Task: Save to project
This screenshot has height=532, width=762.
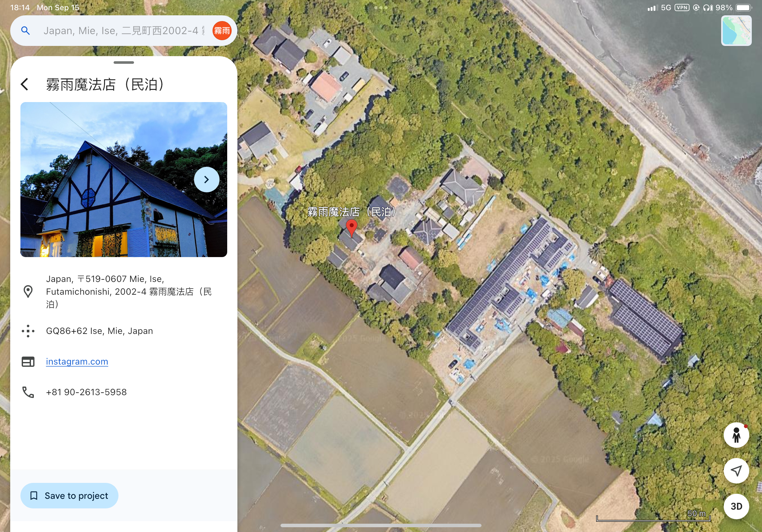Action: pyautogui.click(x=69, y=496)
